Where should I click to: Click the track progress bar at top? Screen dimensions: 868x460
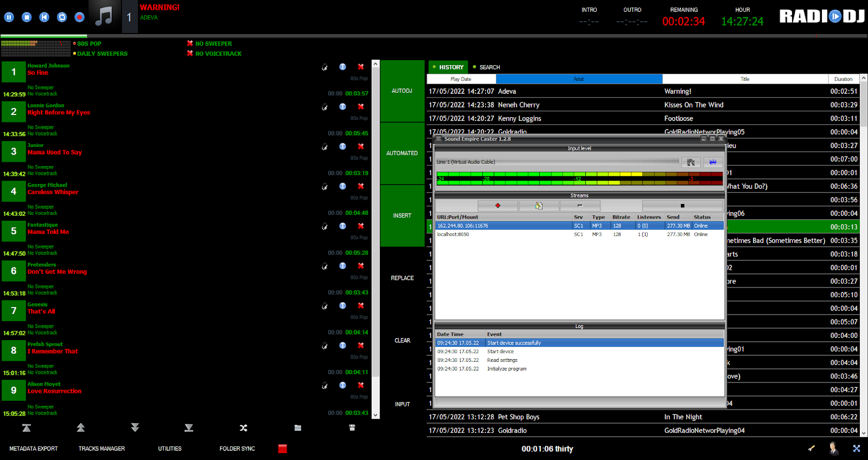[434, 36]
